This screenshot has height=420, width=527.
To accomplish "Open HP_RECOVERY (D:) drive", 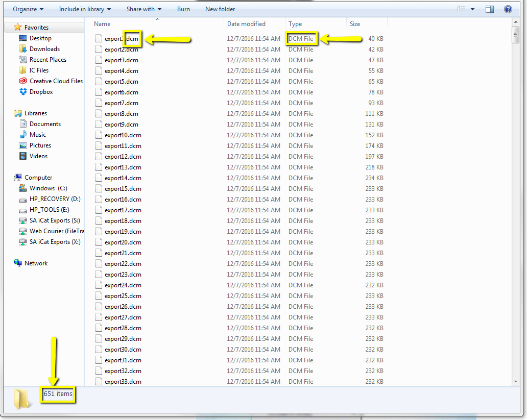I will pos(50,199).
